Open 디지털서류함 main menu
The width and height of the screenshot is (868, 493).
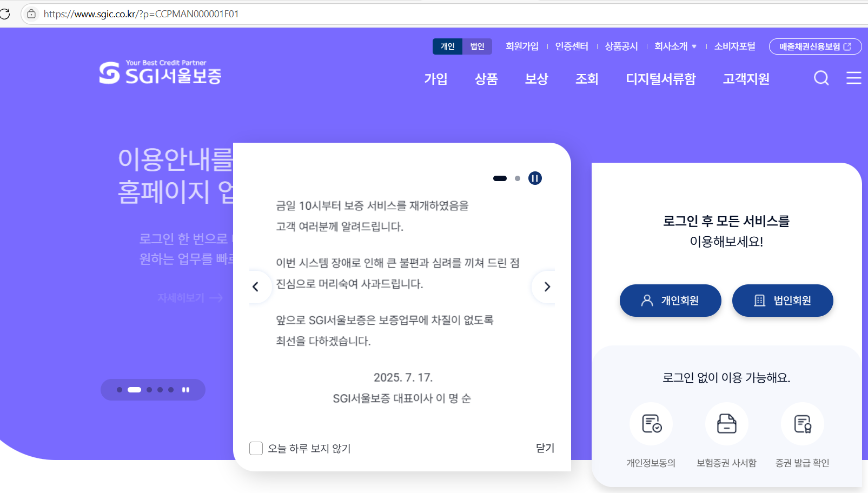[661, 79]
